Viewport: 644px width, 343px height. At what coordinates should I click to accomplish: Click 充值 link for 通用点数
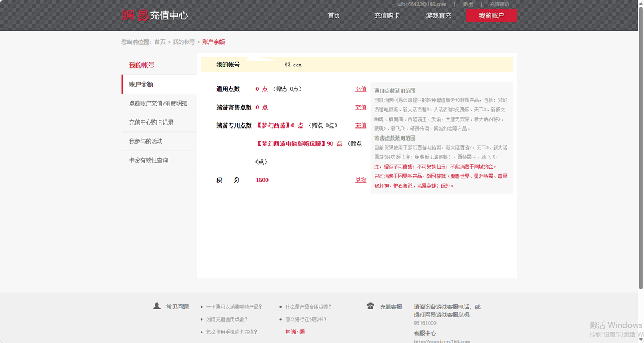361,89
